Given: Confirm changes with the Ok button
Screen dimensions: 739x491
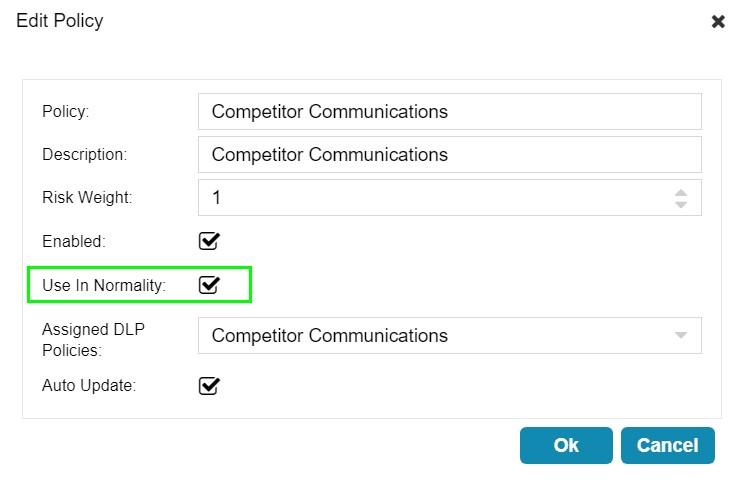Looking at the screenshot, I should pos(566,446).
